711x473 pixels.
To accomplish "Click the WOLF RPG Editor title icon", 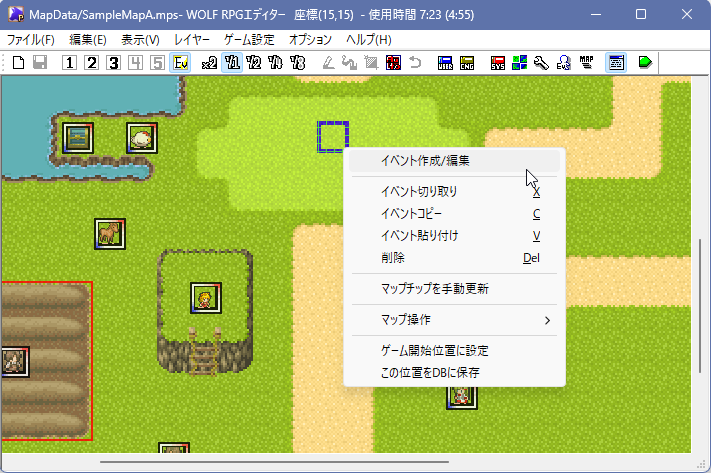I will (x=16, y=15).
